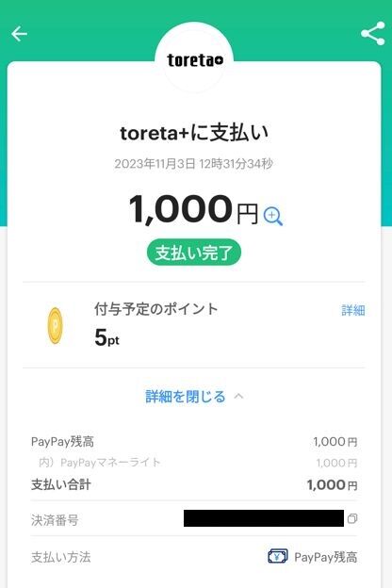Tap the redacted 決済番号 value
This screenshot has width=392, height=588.
[x=264, y=518]
